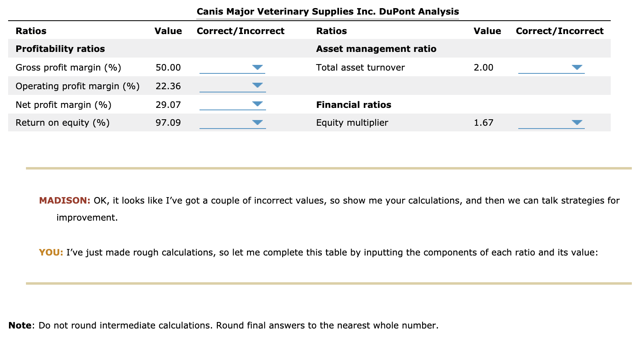The image size is (644, 352).
Task: Open the Return on equity Correct/Incorrect dropdown
Action: 232,122
